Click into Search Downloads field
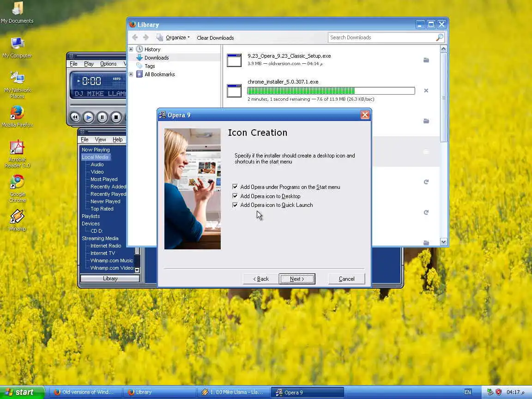 click(x=382, y=37)
